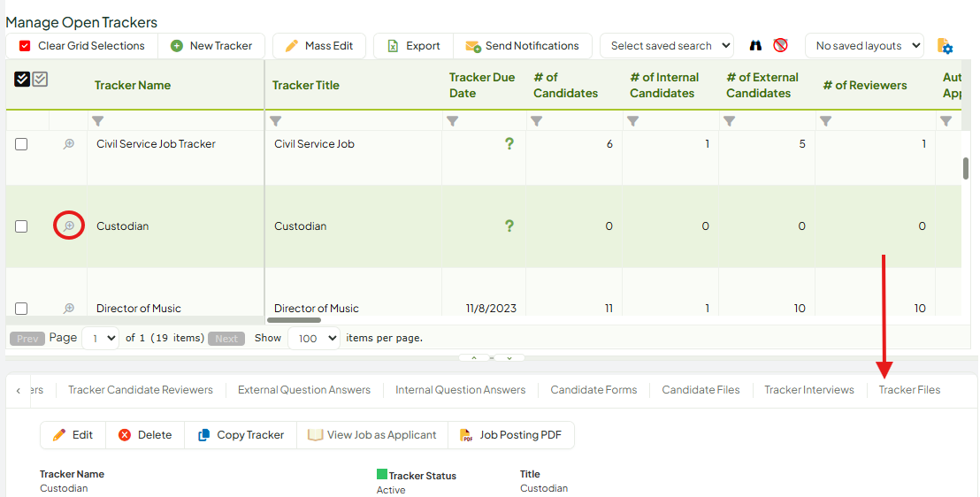The height and width of the screenshot is (497, 980).
Task: Click the grid's vertical scrollbar thumb
Action: tap(966, 168)
